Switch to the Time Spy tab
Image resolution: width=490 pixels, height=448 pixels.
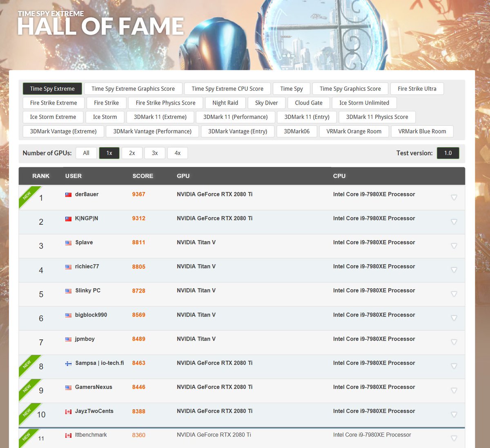tap(292, 89)
